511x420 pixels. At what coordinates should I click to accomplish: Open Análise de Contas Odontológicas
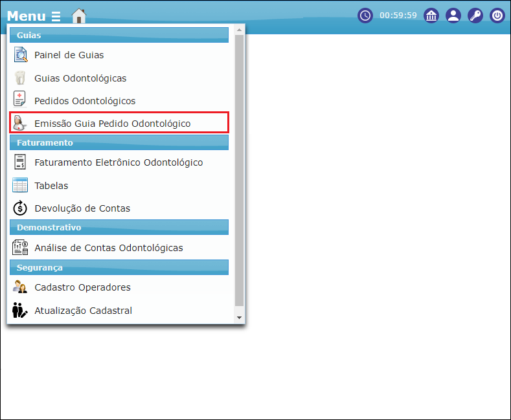(109, 248)
